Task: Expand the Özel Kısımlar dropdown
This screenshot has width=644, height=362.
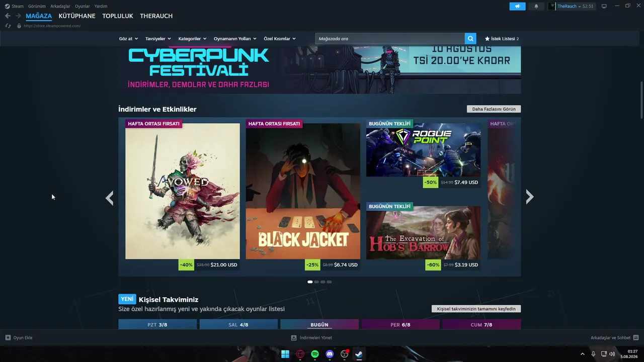Action: point(280,39)
